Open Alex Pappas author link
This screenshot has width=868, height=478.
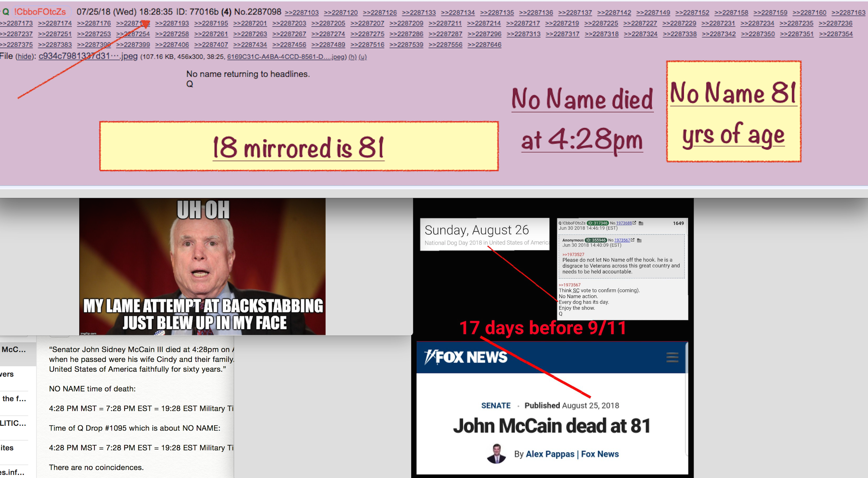[x=550, y=454]
